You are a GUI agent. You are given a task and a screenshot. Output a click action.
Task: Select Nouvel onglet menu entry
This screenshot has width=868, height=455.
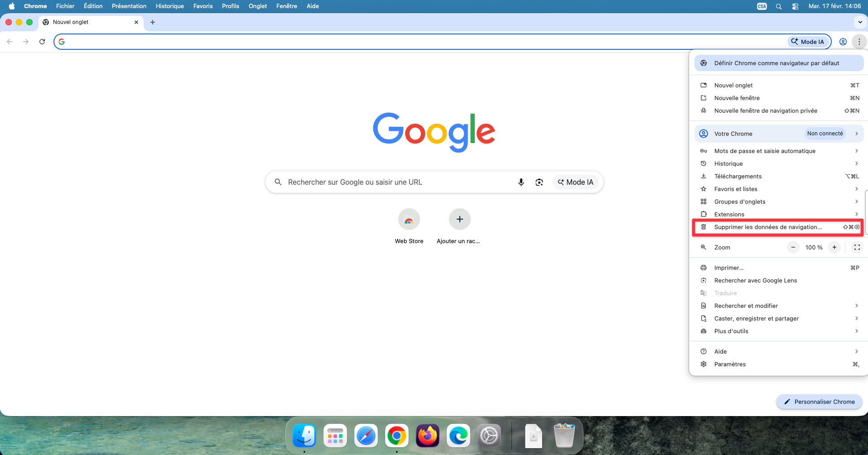point(778,85)
